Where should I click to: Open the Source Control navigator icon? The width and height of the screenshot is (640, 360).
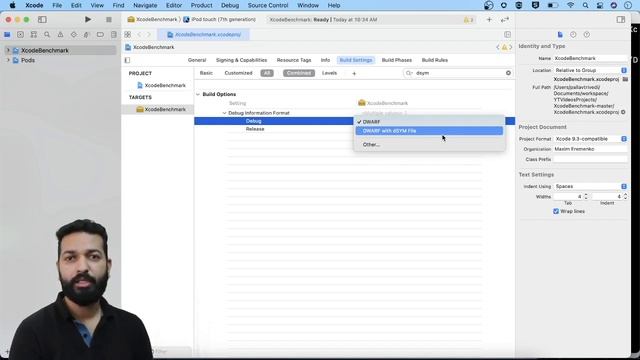tap(20, 35)
